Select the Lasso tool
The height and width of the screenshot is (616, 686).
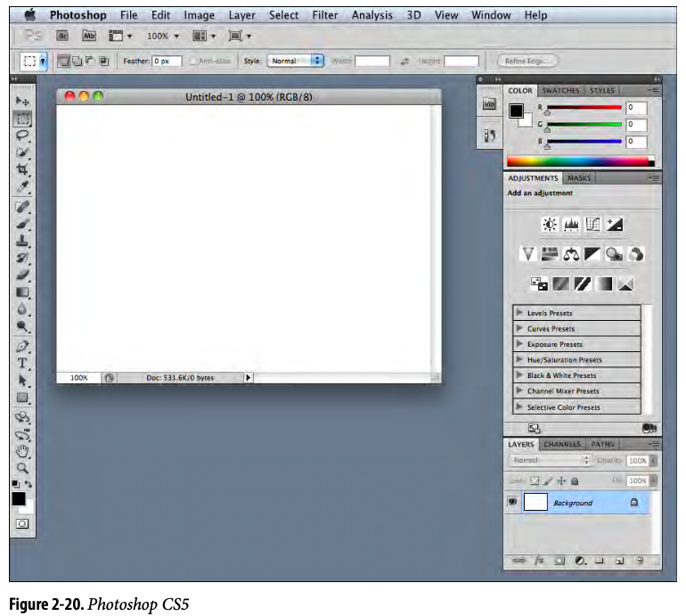(x=22, y=136)
